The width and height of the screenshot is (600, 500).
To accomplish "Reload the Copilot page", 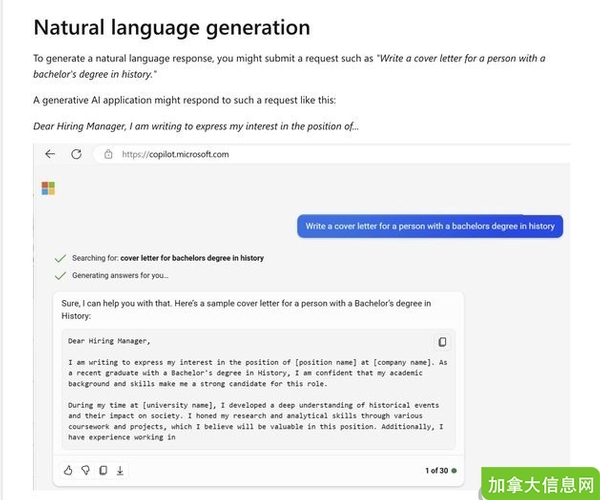I will click(x=76, y=154).
